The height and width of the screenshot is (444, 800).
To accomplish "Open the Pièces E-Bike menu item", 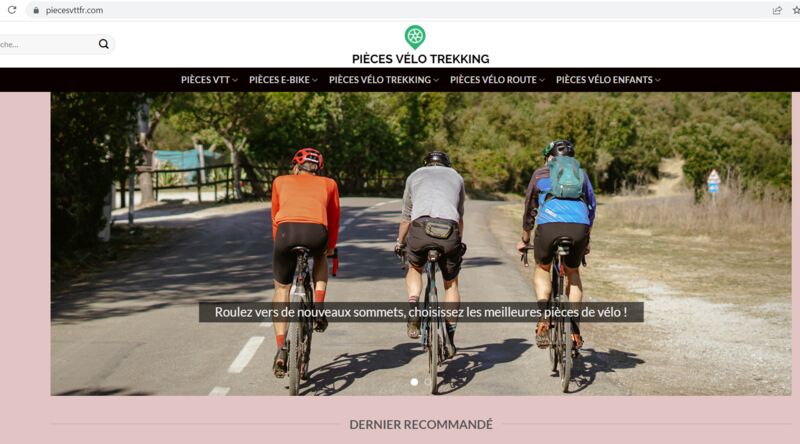I will click(x=279, y=80).
